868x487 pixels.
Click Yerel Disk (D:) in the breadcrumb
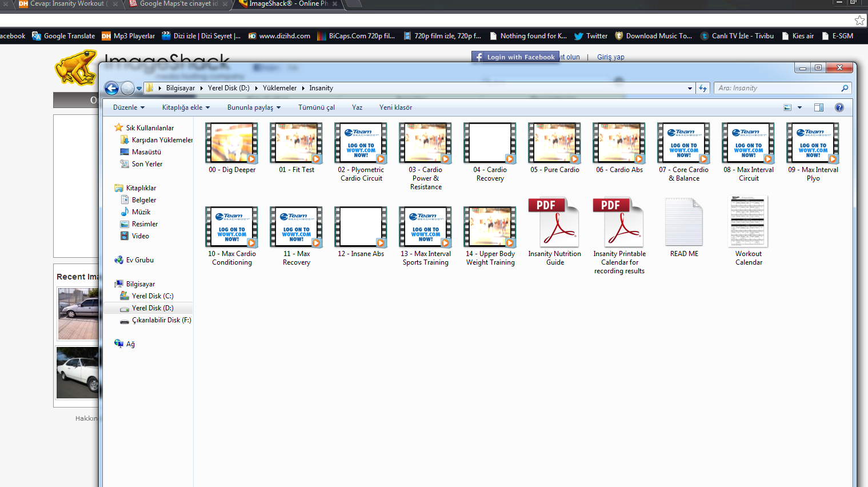point(229,88)
